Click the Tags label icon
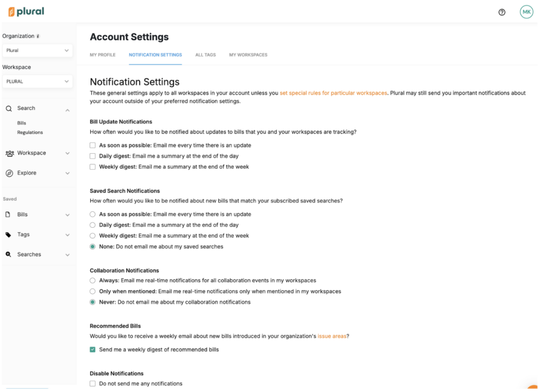Image resolution: width=541 pixels, height=392 pixels. [x=8, y=235]
